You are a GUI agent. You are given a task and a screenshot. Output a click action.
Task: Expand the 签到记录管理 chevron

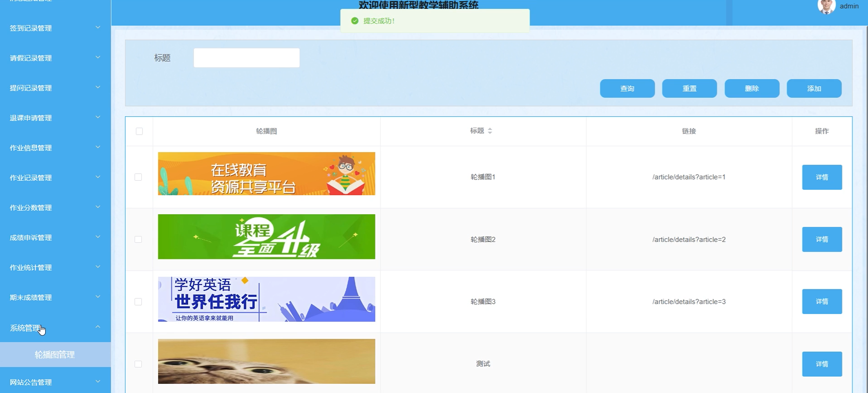(x=98, y=28)
